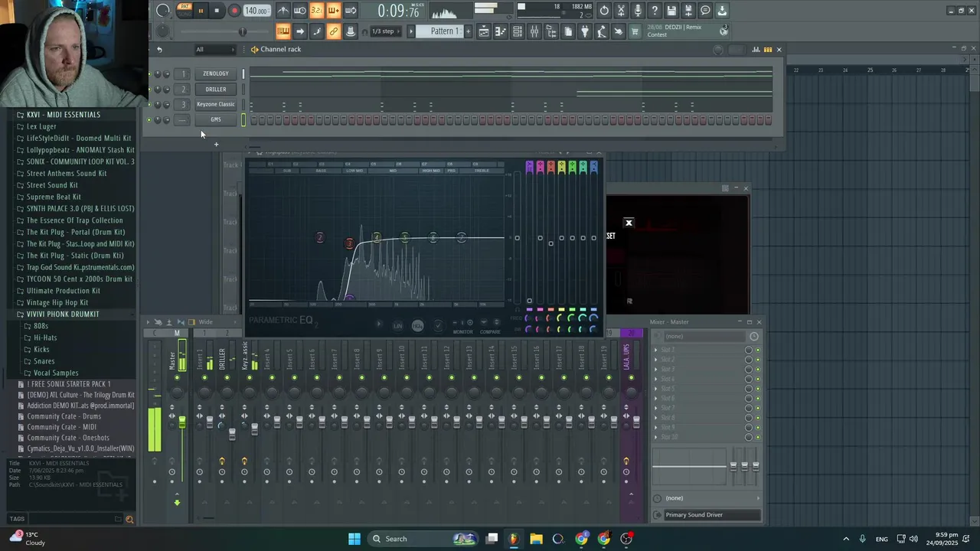Open the All channel filter dropdown

coord(214,50)
